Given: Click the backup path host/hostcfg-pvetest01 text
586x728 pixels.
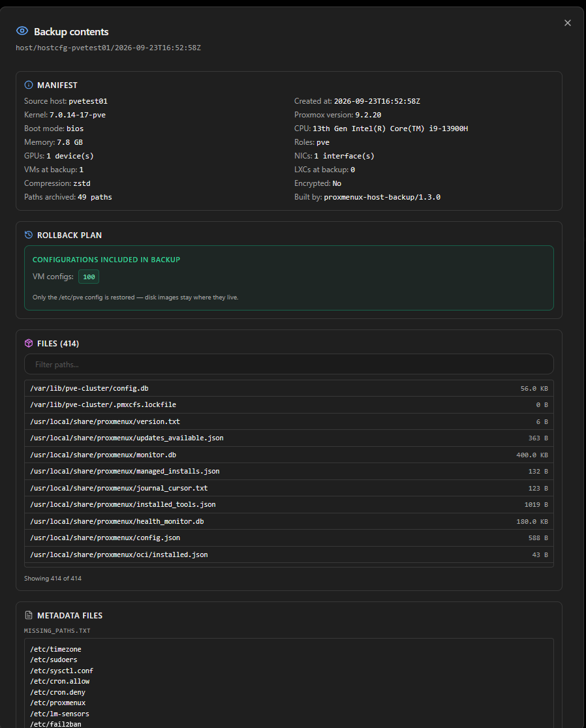Looking at the screenshot, I should (x=108, y=48).
